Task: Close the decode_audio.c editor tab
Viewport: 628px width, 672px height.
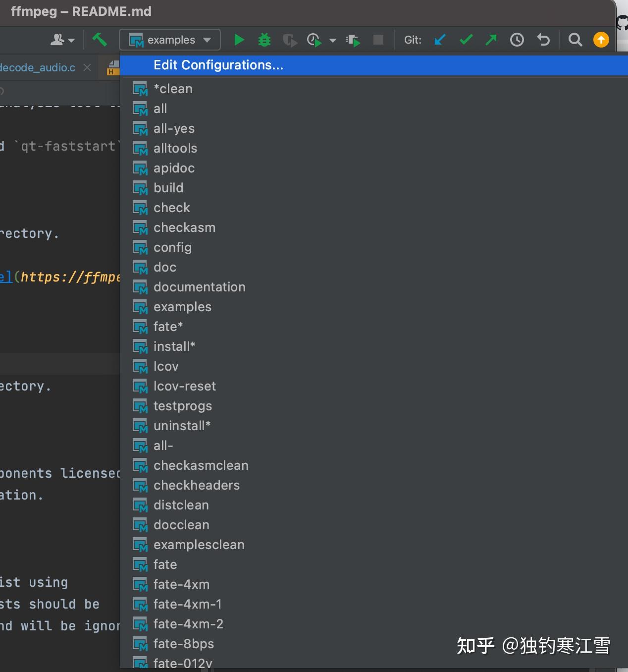Action: (87, 67)
